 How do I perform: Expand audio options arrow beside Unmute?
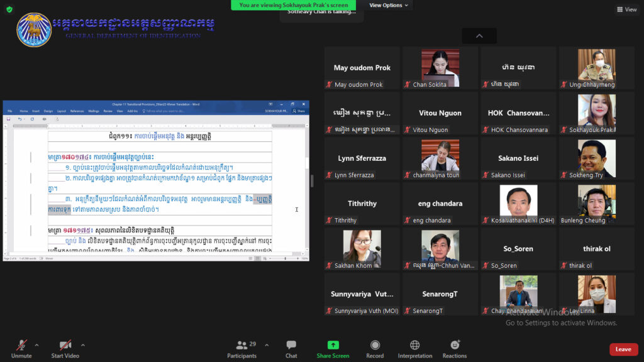click(x=36, y=345)
